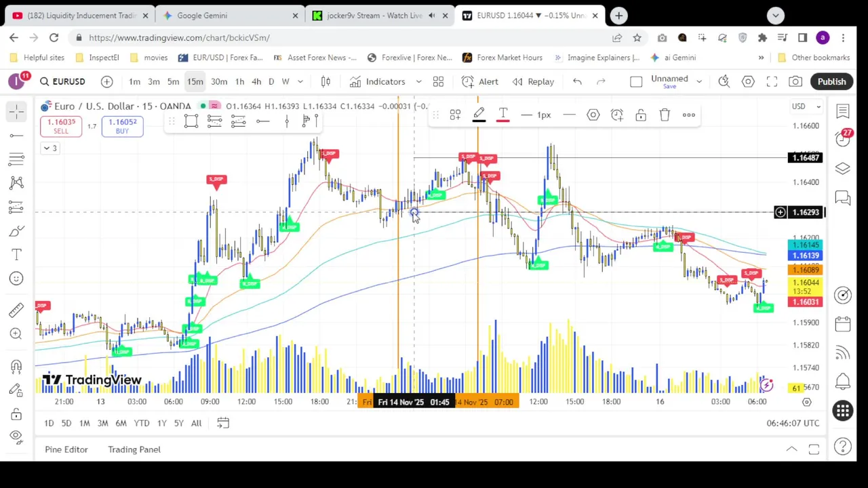868x488 pixels.
Task: Delete the selected drawing with trash icon
Action: tap(665, 115)
